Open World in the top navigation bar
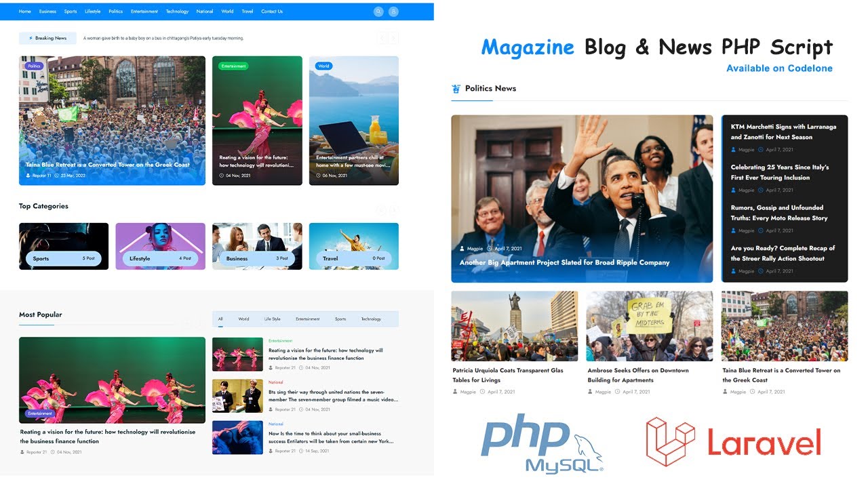 (227, 12)
